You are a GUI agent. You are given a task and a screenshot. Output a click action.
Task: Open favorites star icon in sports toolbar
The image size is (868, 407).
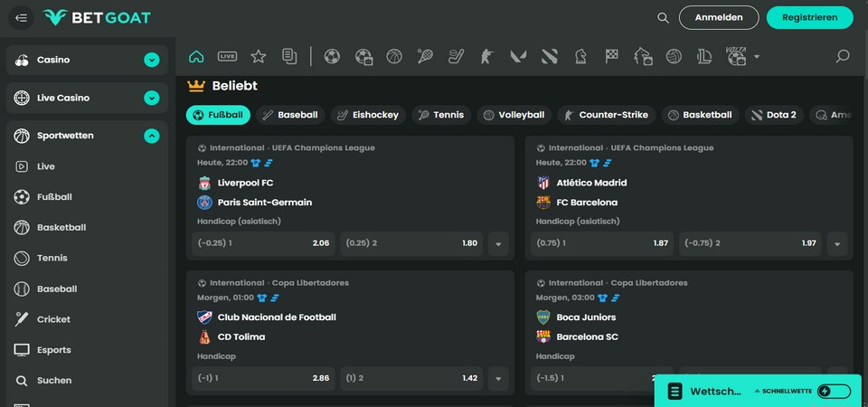[x=259, y=56]
